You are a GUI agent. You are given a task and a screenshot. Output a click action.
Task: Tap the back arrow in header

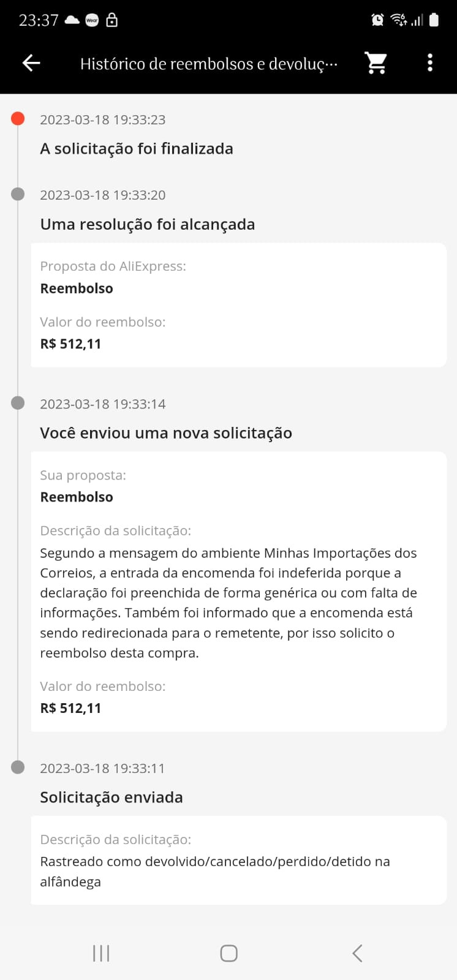(31, 63)
